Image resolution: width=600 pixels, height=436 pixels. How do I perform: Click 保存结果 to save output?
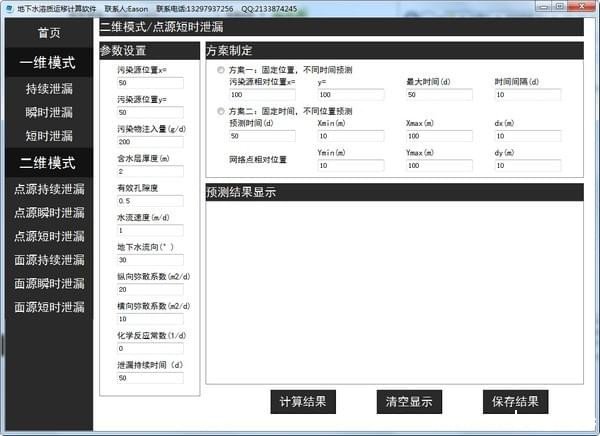point(515,402)
